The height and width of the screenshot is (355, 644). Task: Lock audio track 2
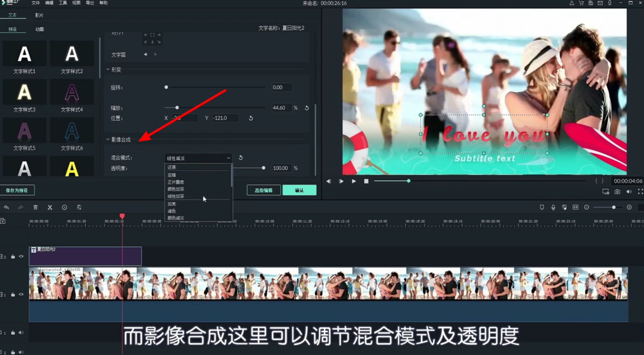pyautogui.click(x=13, y=352)
